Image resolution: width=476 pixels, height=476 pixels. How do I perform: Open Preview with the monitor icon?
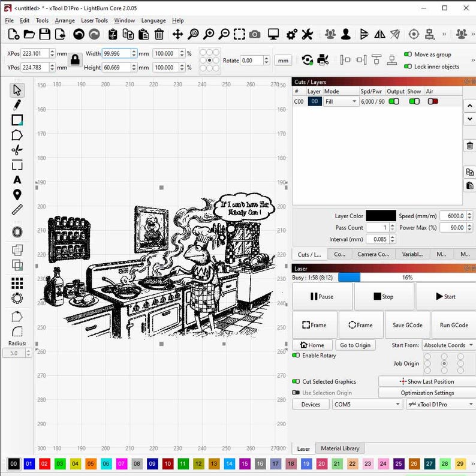coord(273,34)
